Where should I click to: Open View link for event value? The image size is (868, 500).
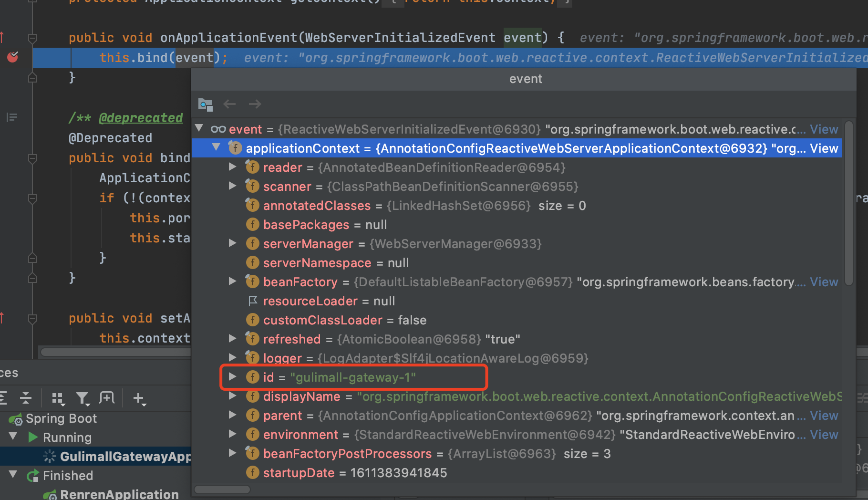pos(824,129)
